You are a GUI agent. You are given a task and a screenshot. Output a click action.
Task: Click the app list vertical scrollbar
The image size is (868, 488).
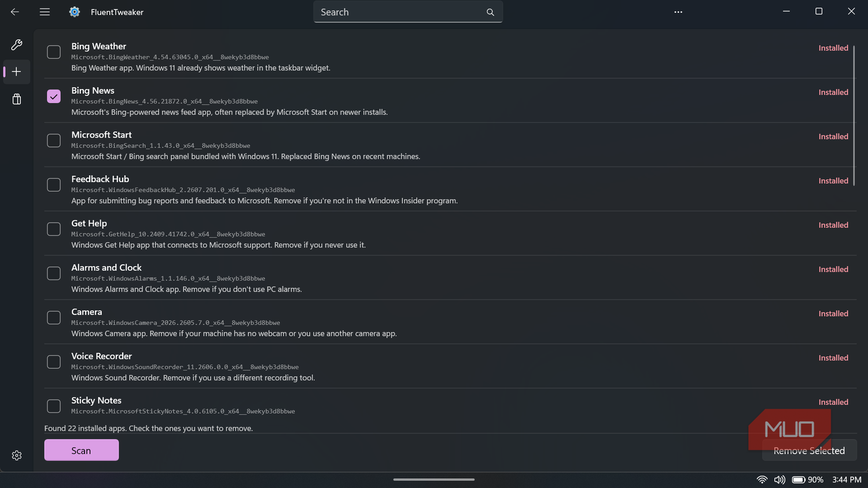[x=854, y=116]
